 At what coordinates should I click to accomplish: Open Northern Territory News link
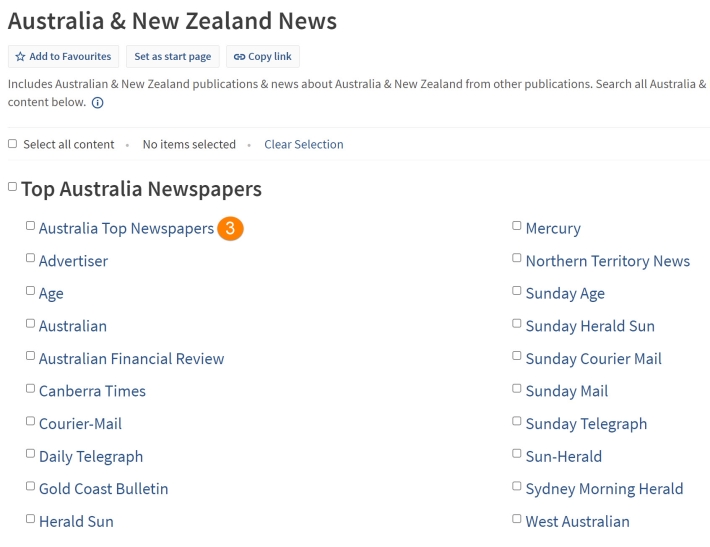click(x=608, y=261)
